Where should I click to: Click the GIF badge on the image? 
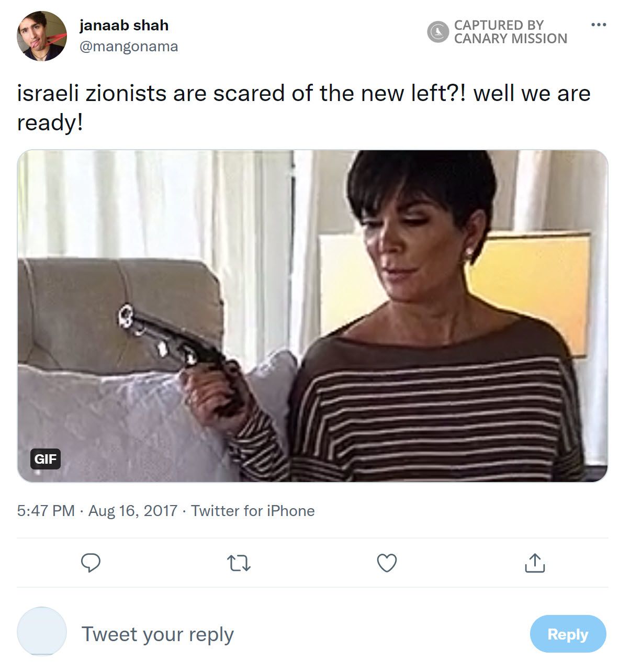[x=45, y=459]
